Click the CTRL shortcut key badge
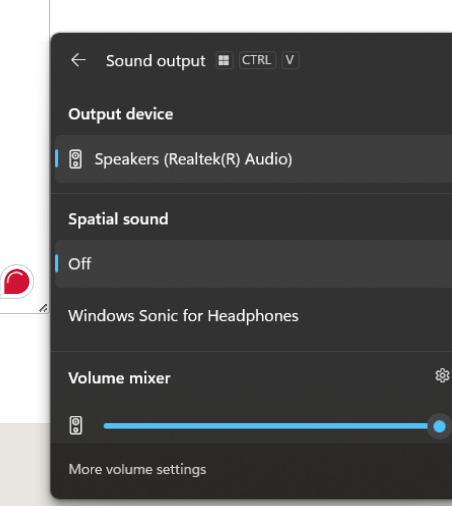This screenshot has width=452, height=506. 257,60
